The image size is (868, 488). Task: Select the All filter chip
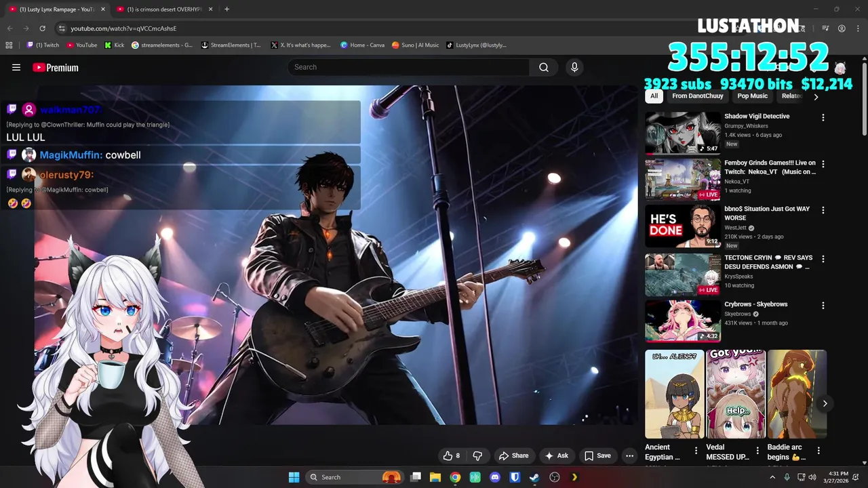654,96
